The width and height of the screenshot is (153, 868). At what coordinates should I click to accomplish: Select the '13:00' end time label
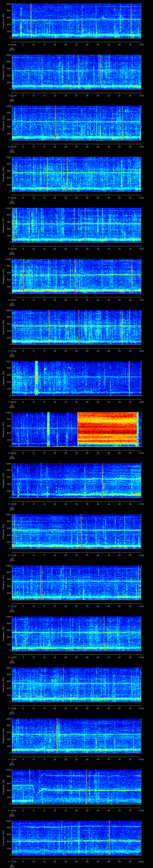click(141, 606)
